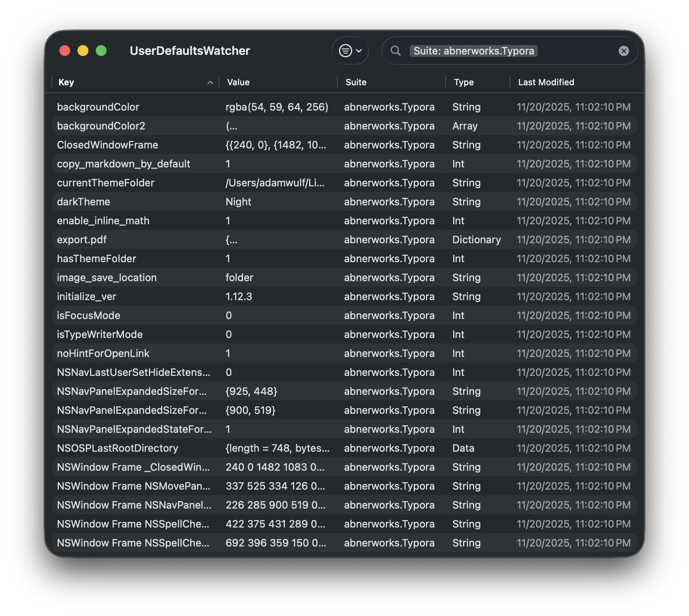The image size is (689, 616).
Task: Click the sort indicator on the Key column
Action: pos(210,83)
